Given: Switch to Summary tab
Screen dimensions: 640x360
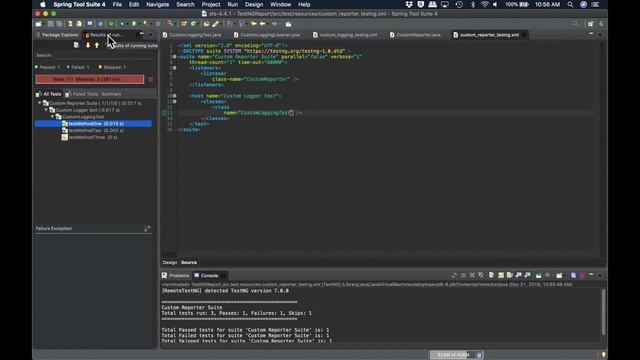Looking at the screenshot, I should 111,94.
